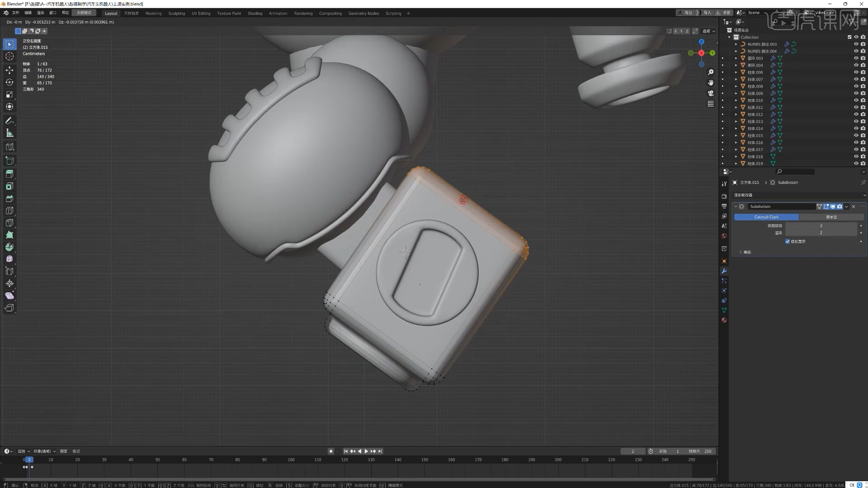Select the Measure tool
This screenshot has width=868, height=488.
9,132
